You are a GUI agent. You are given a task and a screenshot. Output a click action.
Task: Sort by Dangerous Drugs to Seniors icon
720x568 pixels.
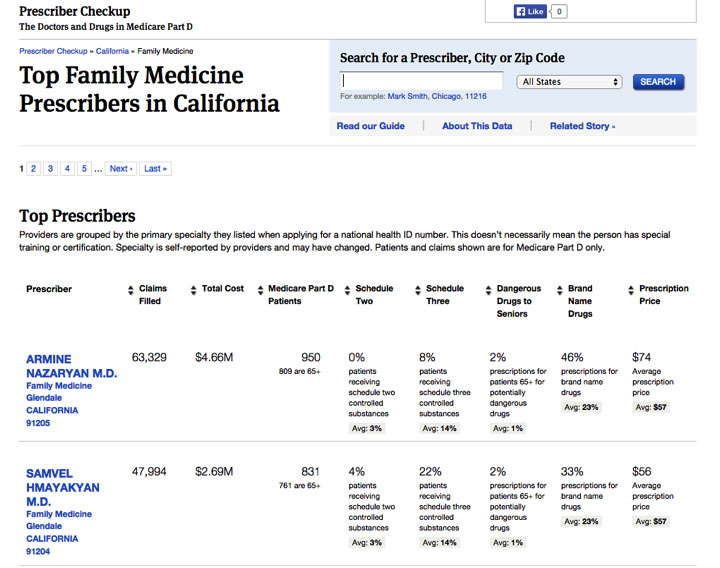tap(489, 290)
